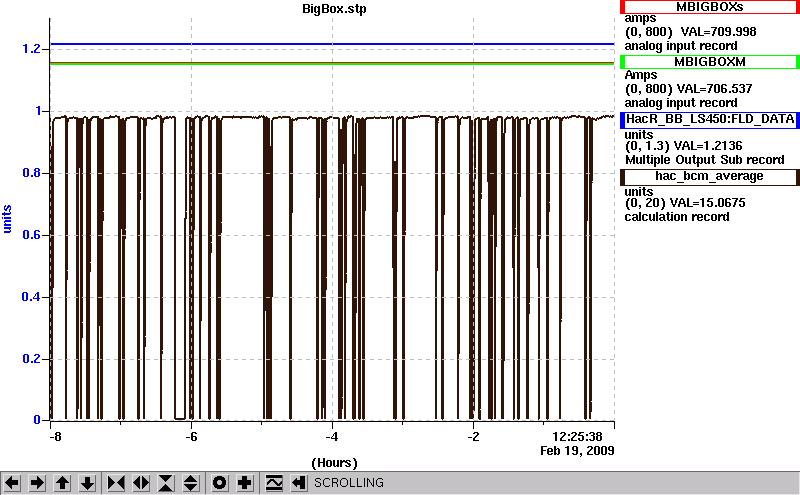Click the plus toolbar button
Viewport: 800px width, 495px height.
click(x=245, y=483)
